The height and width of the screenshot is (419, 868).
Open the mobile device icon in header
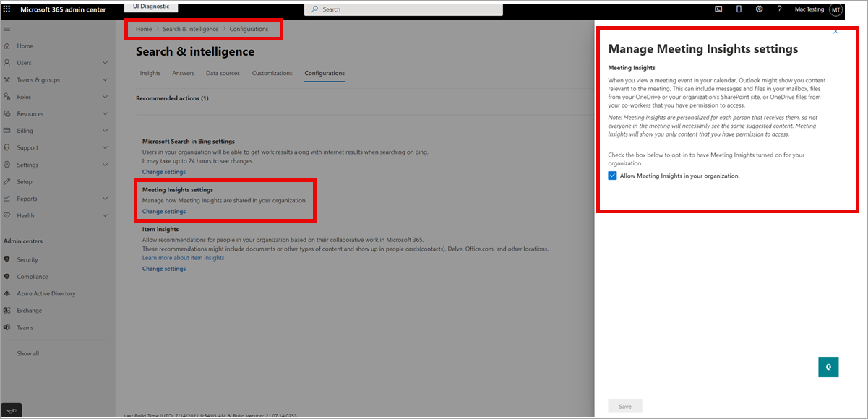739,9
